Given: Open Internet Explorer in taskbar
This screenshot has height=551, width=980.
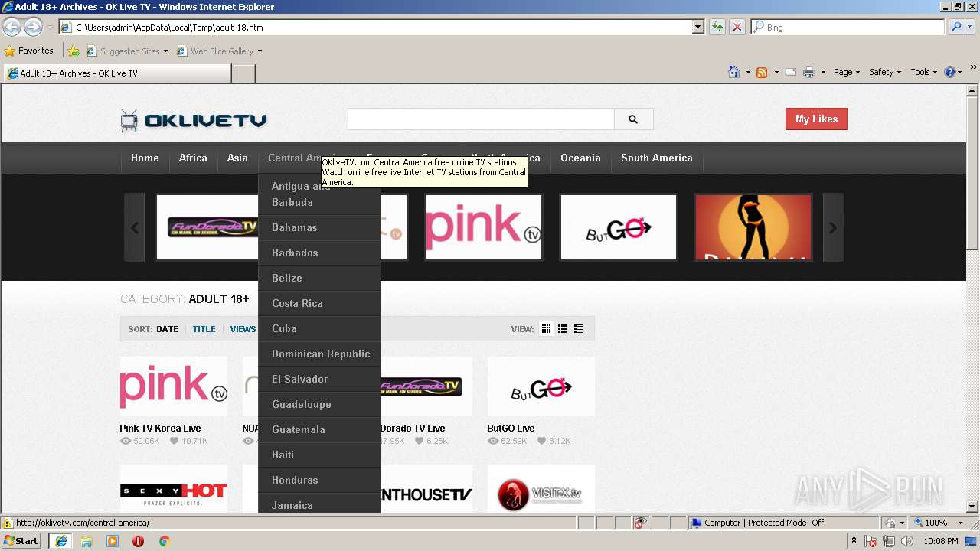Looking at the screenshot, I should (x=60, y=540).
